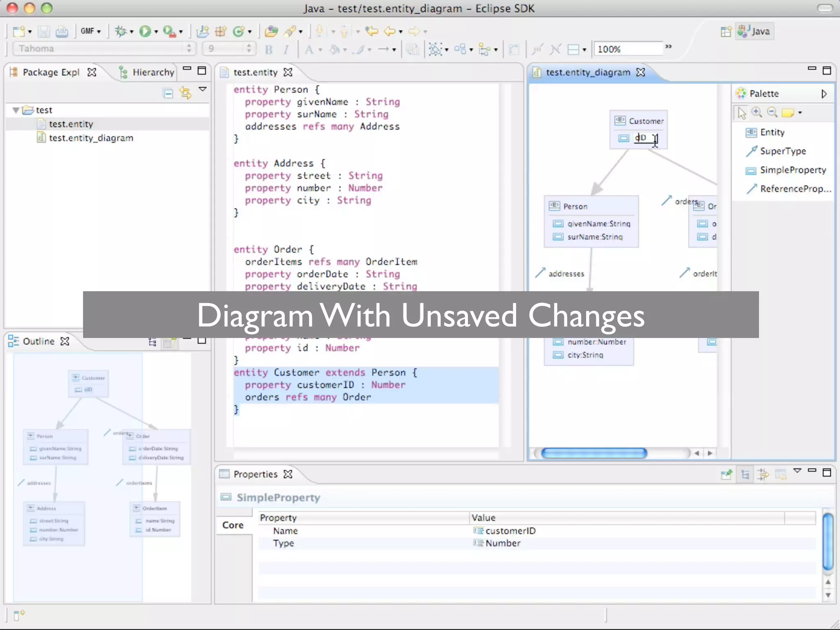Open Package Explorer view menu triangle
This screenshot has height=630, width=840.
(203, 89)
